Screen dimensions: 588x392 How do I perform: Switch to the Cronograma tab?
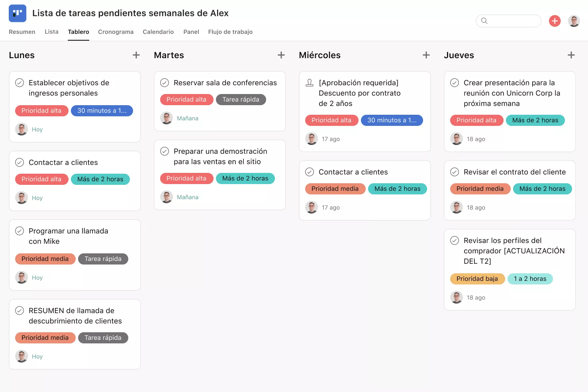116,32
